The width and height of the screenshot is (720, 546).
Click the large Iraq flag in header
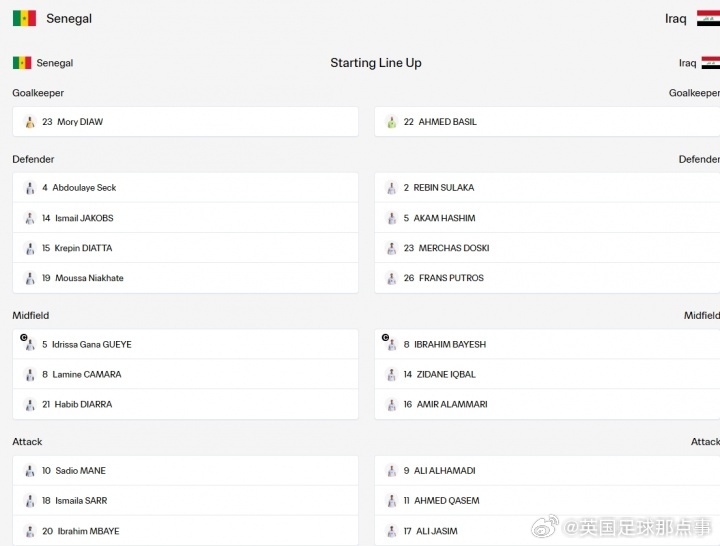pos(708,18)
